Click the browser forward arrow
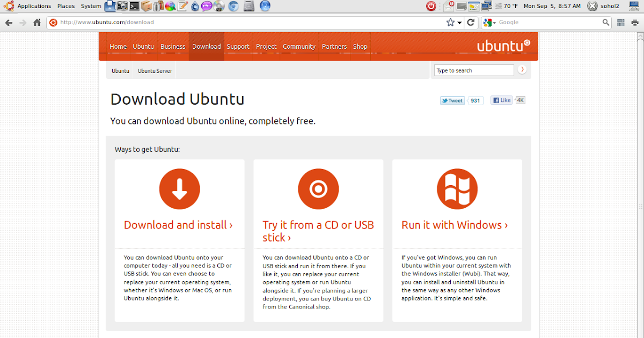Image resolution: width=644 pixels, height=338 pixels. pyautogui.click(x=23, y=23)
